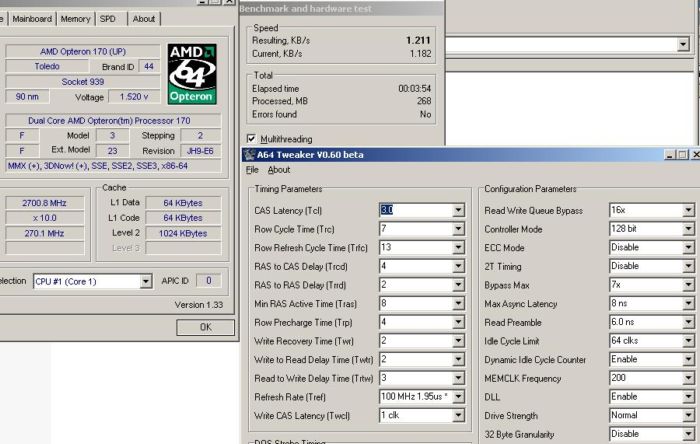700x444 pixels.
Task: Click the Socket 939 package value
Action: click(83, 82)
